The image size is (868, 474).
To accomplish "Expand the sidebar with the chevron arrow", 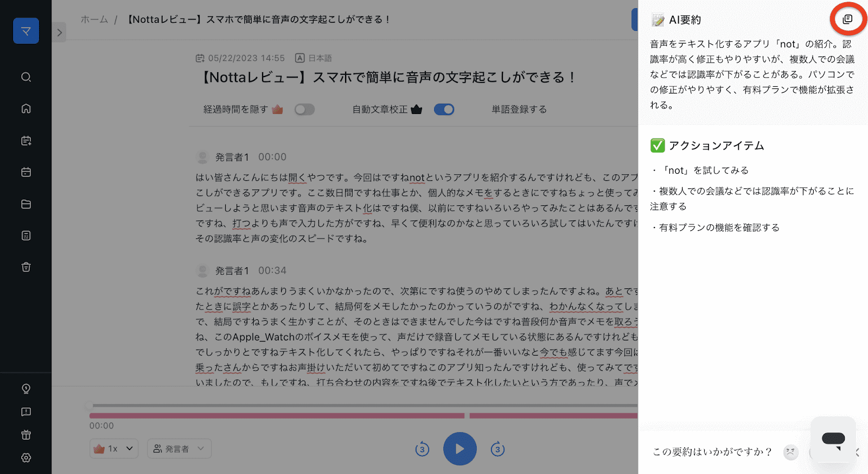I will click(60, 33).
